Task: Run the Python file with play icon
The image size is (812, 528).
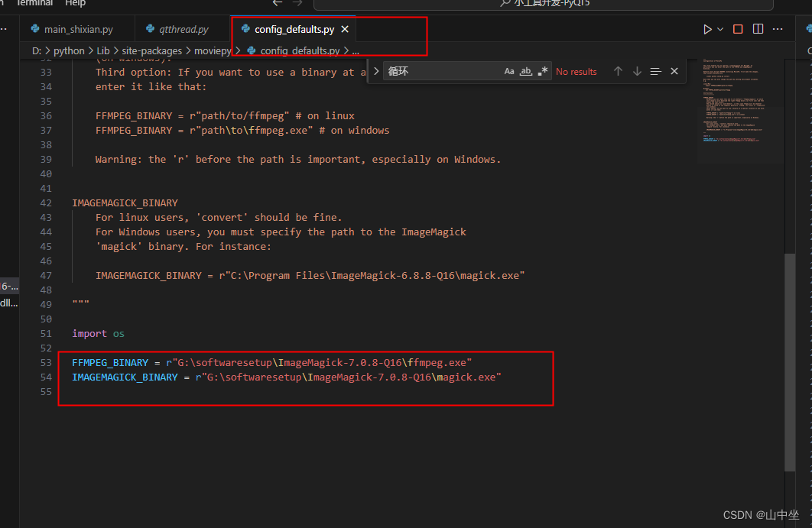Action: (x=707, y=30)
